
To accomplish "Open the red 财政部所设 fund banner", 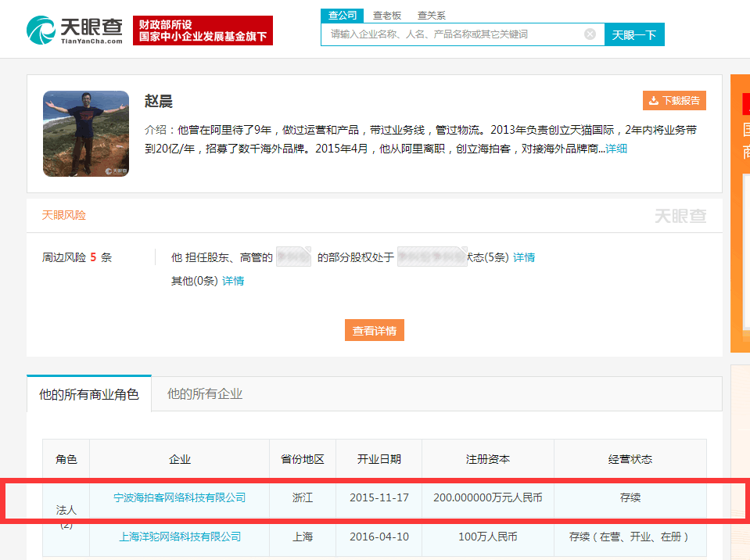I will pos(203,31).
